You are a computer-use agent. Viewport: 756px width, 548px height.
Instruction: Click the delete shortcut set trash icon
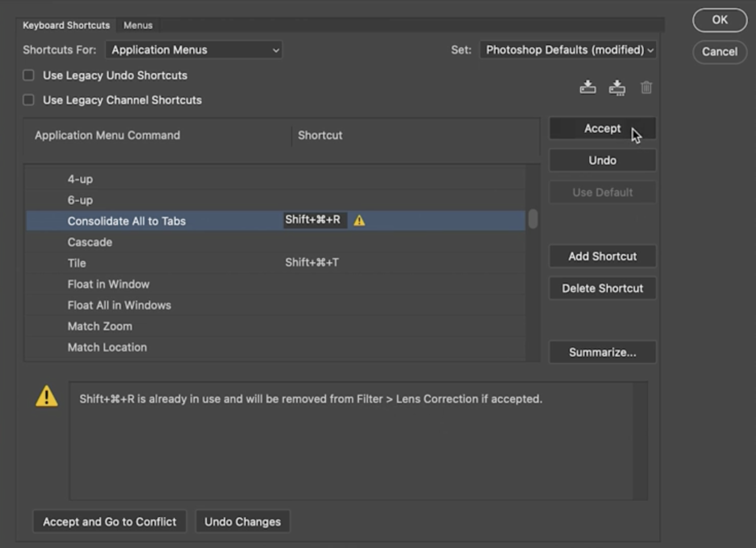[x=646, y=87]
